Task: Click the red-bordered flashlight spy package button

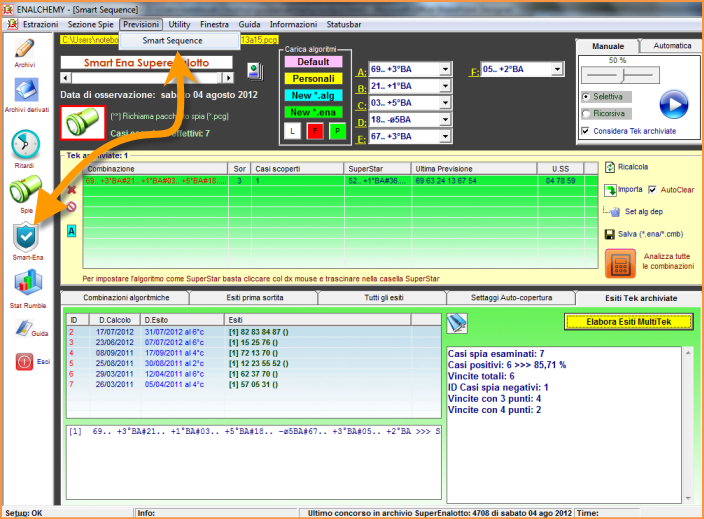Action: click(x=83, y=123)
